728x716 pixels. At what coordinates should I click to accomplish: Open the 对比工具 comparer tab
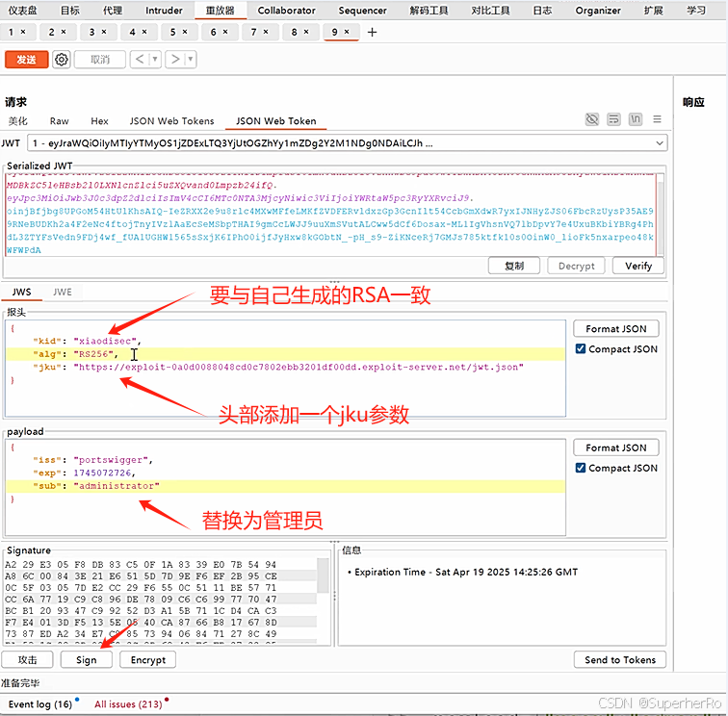(490, 11)
